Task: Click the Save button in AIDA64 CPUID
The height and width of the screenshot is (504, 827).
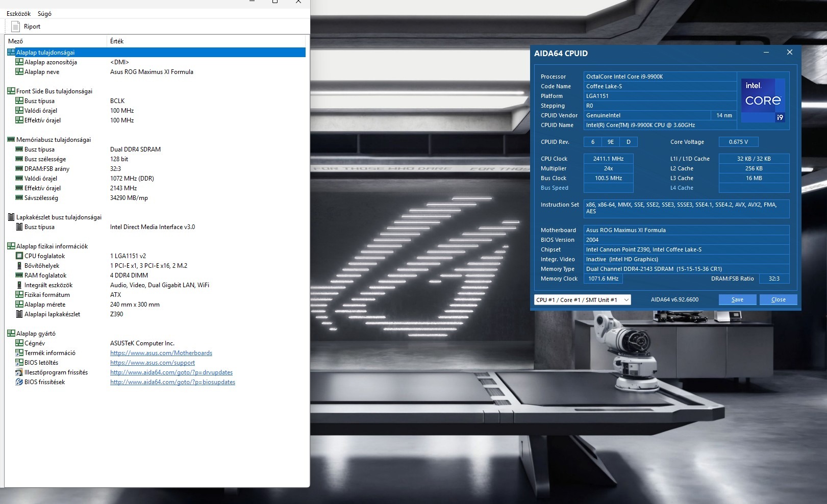Action: tap(737, 299)
